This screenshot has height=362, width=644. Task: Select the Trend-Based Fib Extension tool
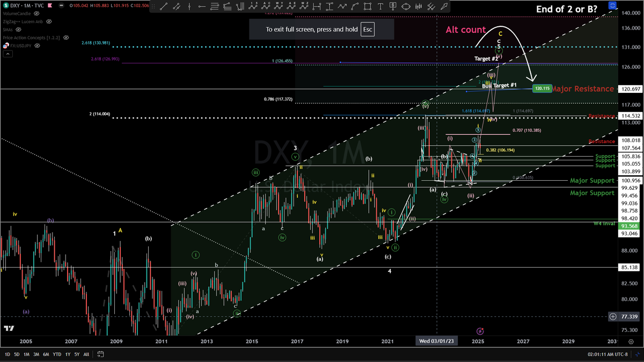point(228,6)
